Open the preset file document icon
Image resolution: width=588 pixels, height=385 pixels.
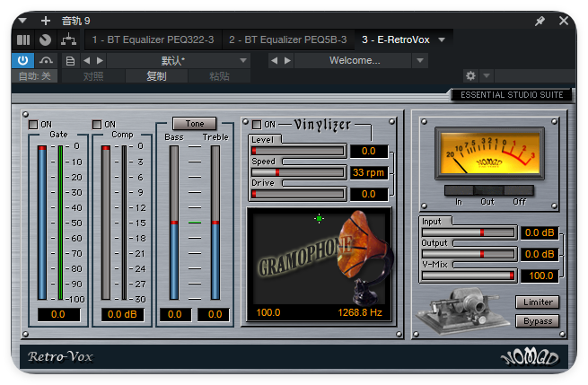(70, 61)
